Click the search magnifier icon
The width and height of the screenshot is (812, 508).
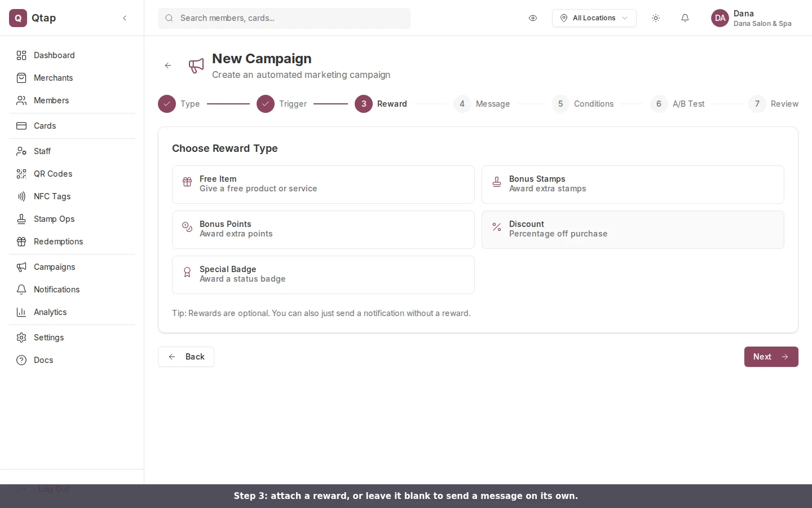(169, 18)
